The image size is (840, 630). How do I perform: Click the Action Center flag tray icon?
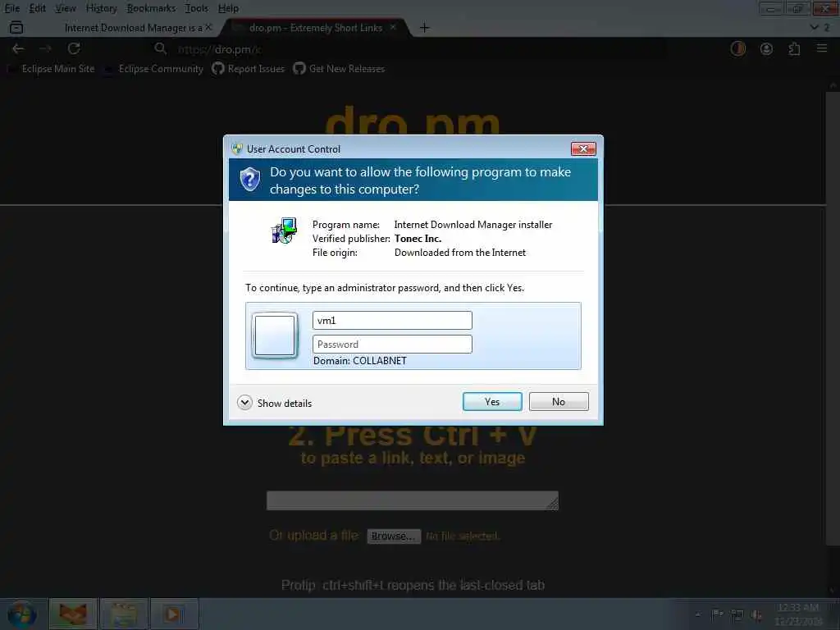(717, 614)
